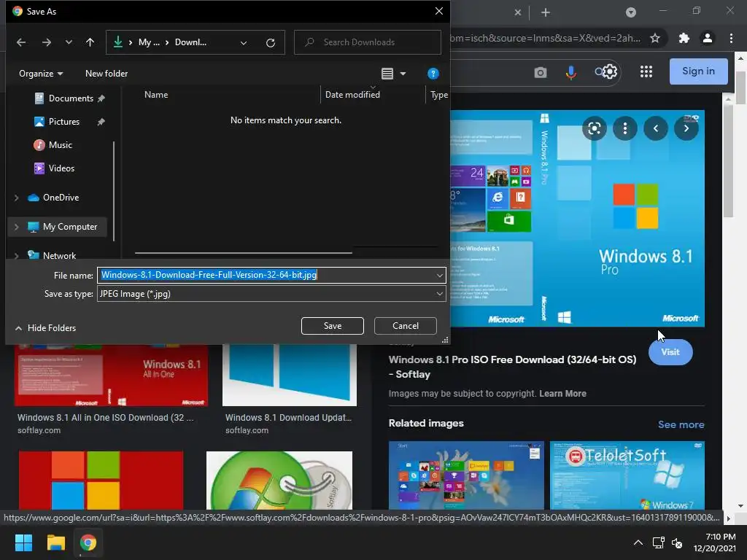Open the muted volume tray icon
The image size is (747, 560).
click(676, 542)
